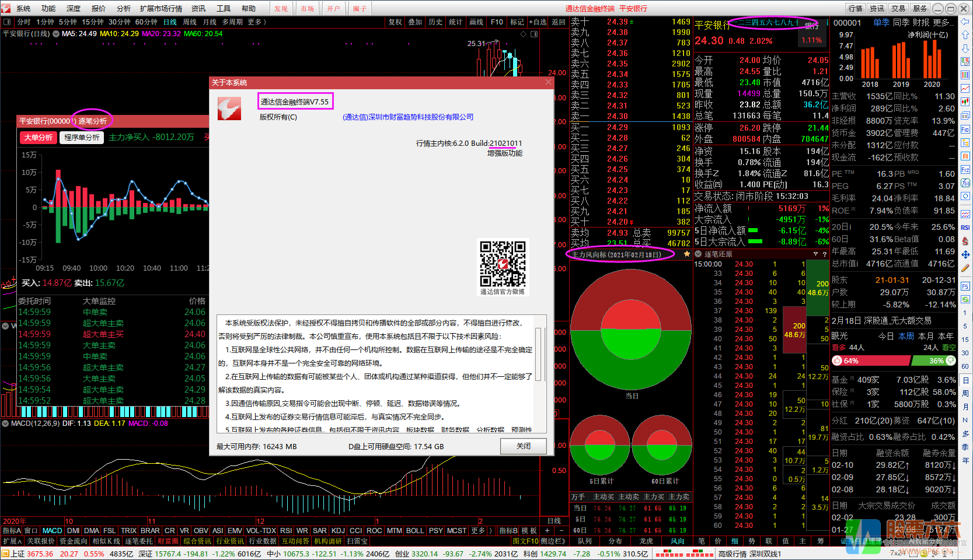Viewport: 973px width, 560px height.
Task: Expand the 扩展 panel at the bottom
Action: coord(12,541)
